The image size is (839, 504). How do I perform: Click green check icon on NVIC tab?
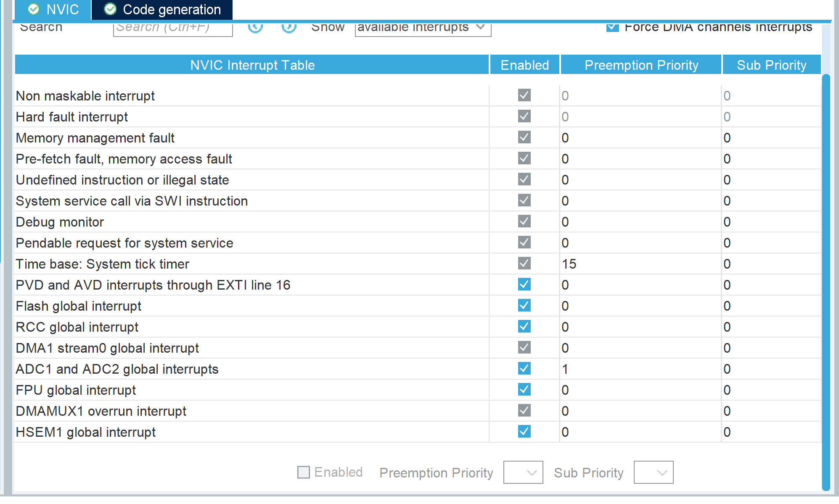coord(34,9)
